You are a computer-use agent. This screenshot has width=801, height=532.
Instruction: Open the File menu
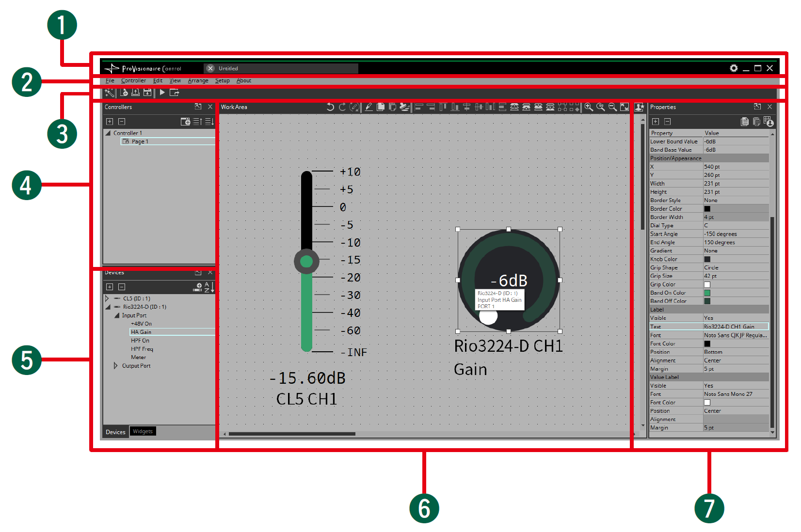(x=110, y=80)
